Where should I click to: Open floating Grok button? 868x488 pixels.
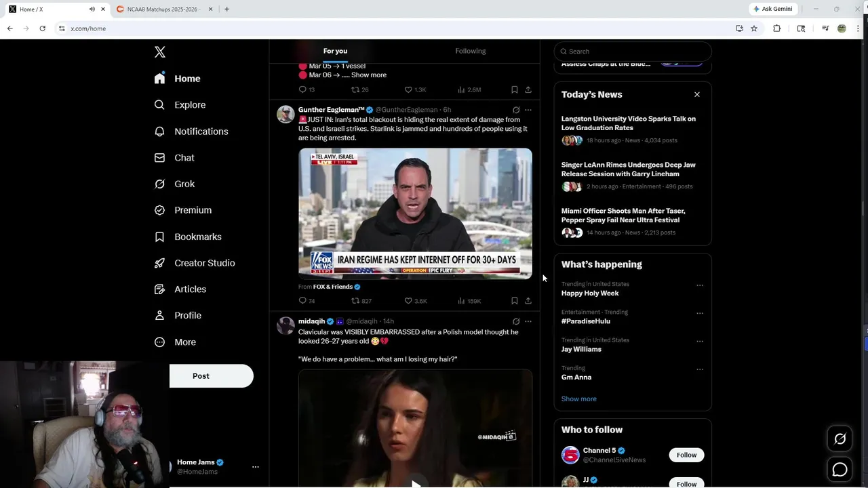click(840, 439)
